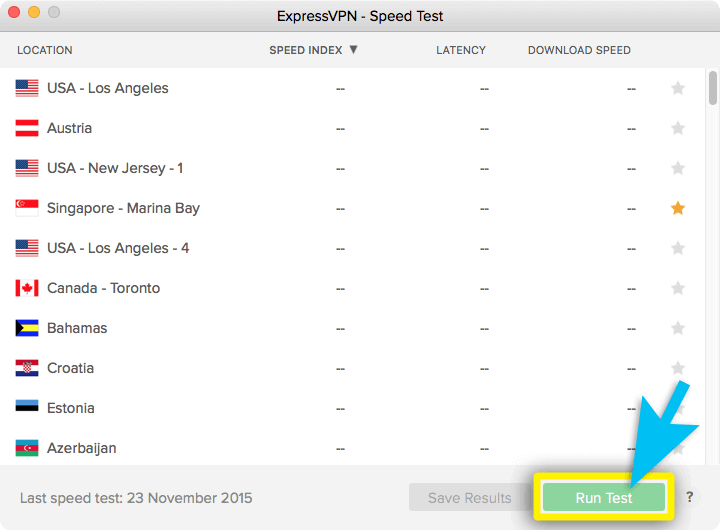Viewport: 720px width, 530px height.
Task: Minimize the Speed Test window
Action: coord(34,12)
